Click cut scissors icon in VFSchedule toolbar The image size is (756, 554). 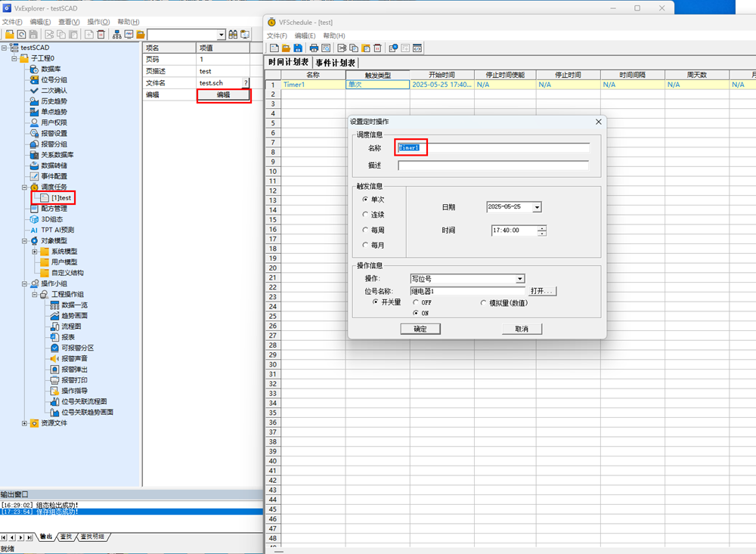[342, 48]
